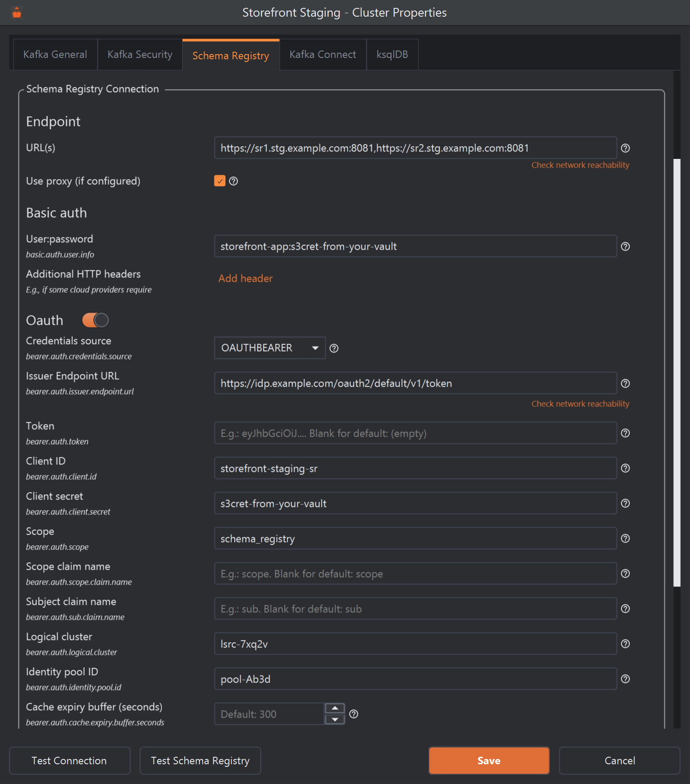Click help icon beside Use proxy checkbox

point(234,181)
